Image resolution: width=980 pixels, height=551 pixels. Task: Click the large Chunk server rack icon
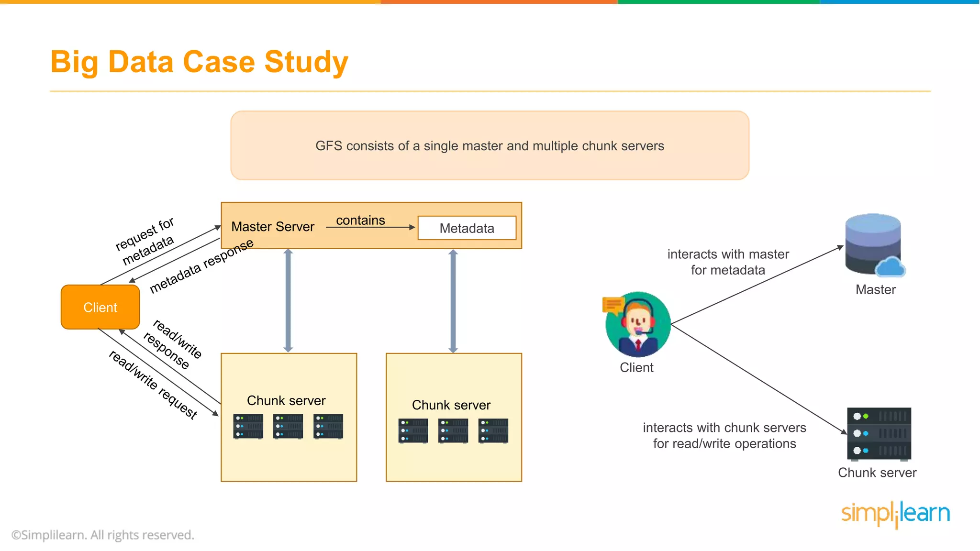coord(879,433)
